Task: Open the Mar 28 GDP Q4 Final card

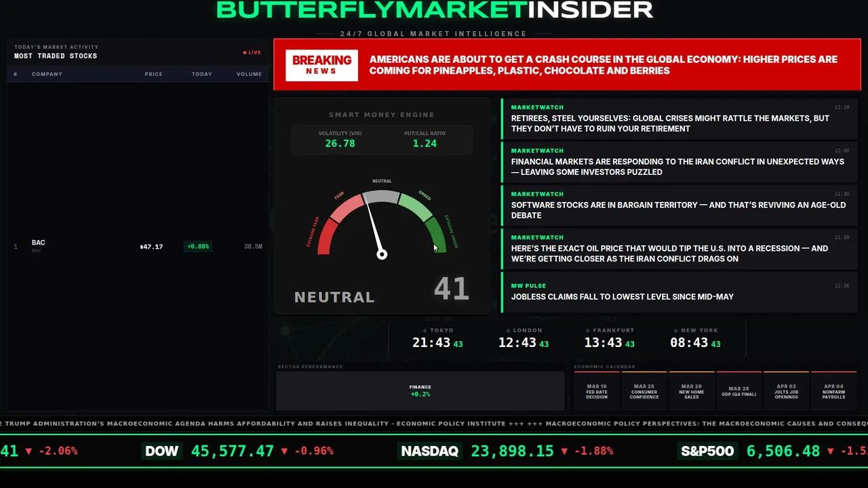Action: coord(739,391)
